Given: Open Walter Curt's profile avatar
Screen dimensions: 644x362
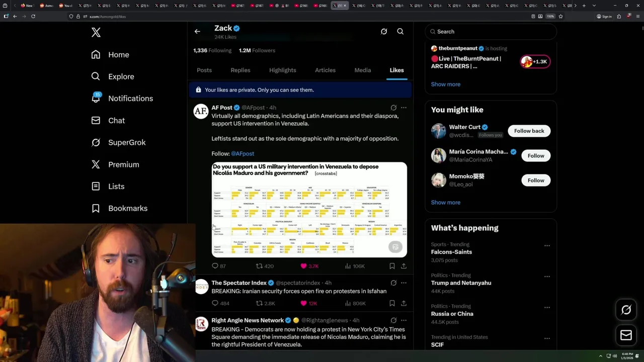Looking at the screenshot, I should coord(439,131).
